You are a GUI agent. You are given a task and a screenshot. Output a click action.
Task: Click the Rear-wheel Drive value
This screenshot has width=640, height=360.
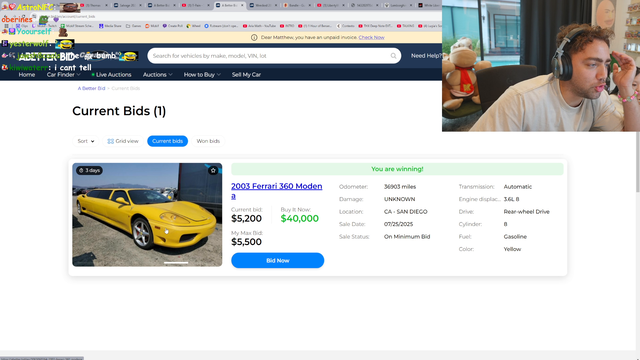pos(527,212)
